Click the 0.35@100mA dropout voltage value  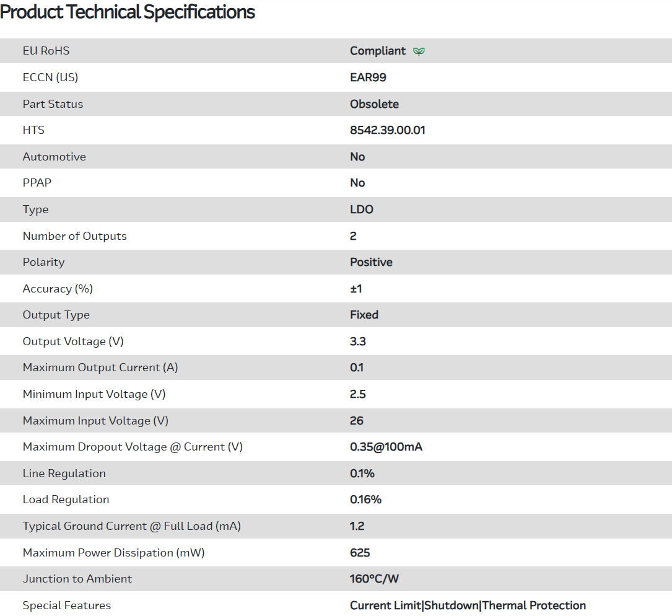386,447
